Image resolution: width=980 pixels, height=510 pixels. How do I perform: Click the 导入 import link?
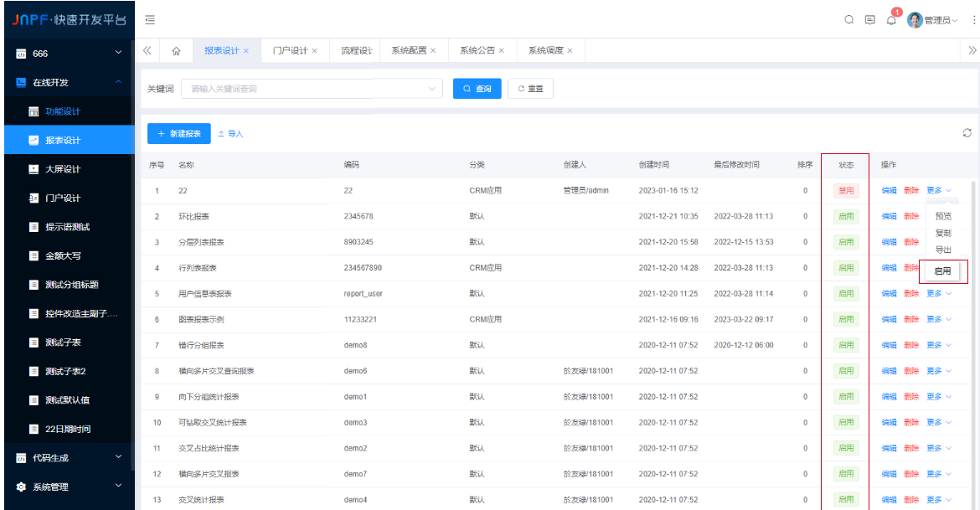tap(230, 134)
